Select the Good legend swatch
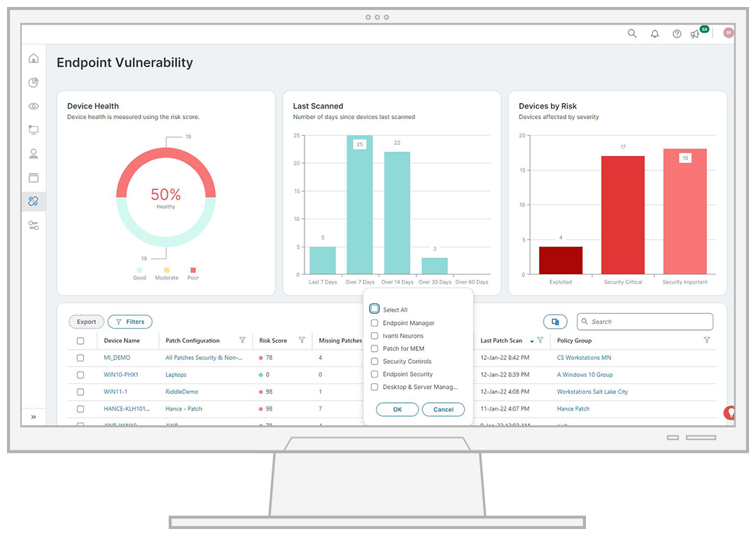This screenshot has width=756, height=536. pos(139,270)
